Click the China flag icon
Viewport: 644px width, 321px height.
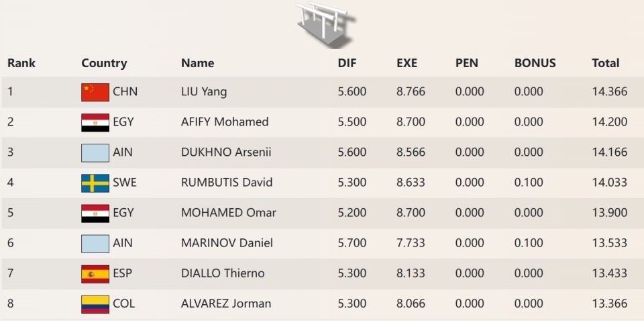point(95,92)
